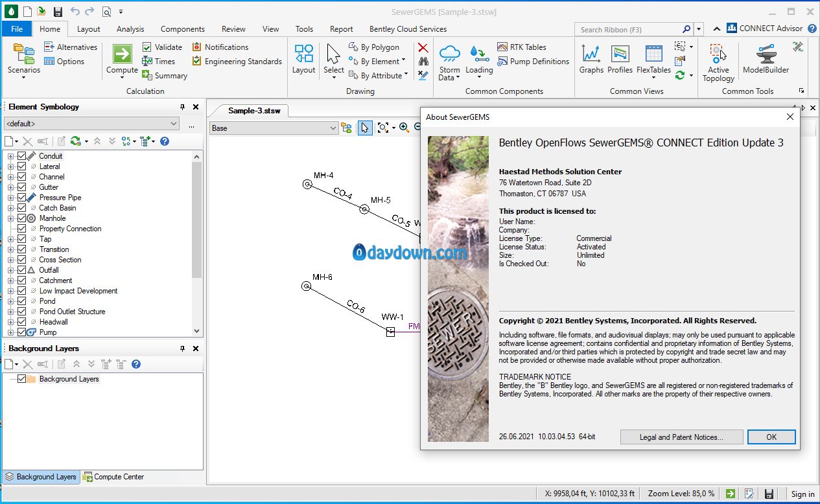Open RTK Tables
Screen dimensions: 820x504
pos(522,47)
